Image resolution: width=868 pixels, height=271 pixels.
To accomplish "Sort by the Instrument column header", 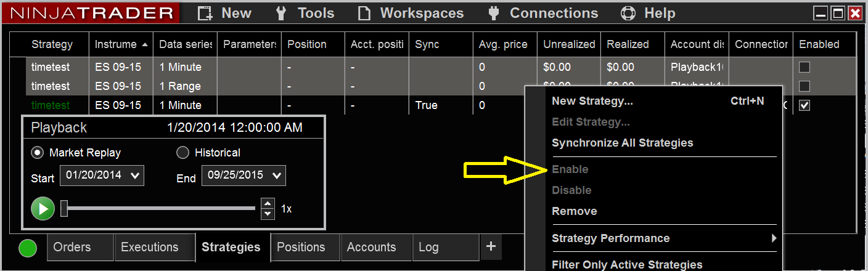I will pyautogui.click(x=121, y=44).
